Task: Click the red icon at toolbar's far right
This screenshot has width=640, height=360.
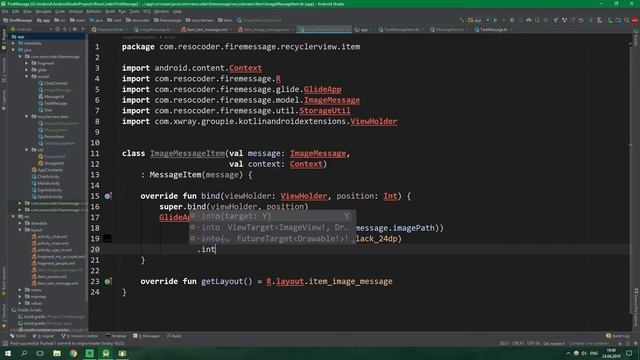Action: (x=635, y=20)
